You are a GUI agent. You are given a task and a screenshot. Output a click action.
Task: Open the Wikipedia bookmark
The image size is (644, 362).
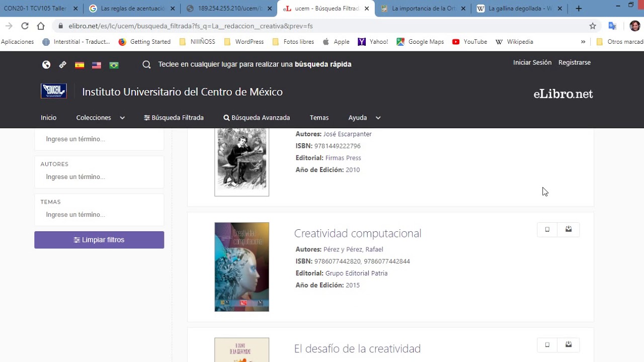514,42
